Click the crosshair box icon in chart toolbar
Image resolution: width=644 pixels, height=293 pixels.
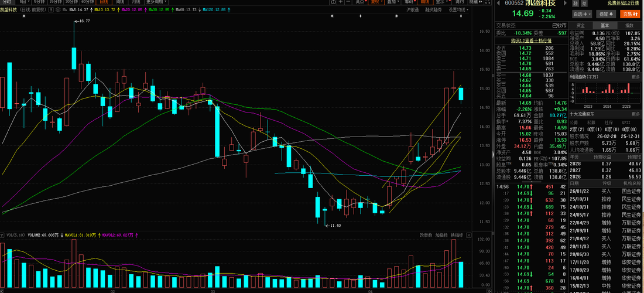pyautogui.click(x=334, y=2)
